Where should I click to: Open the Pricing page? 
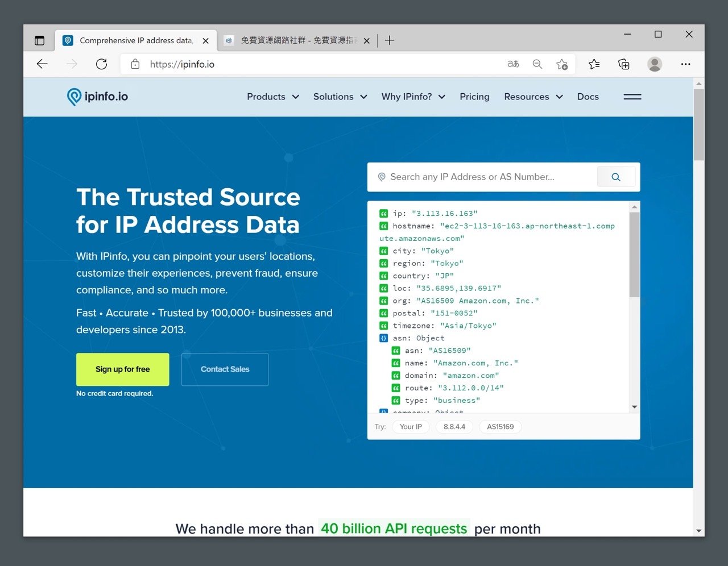click(474, 97)
